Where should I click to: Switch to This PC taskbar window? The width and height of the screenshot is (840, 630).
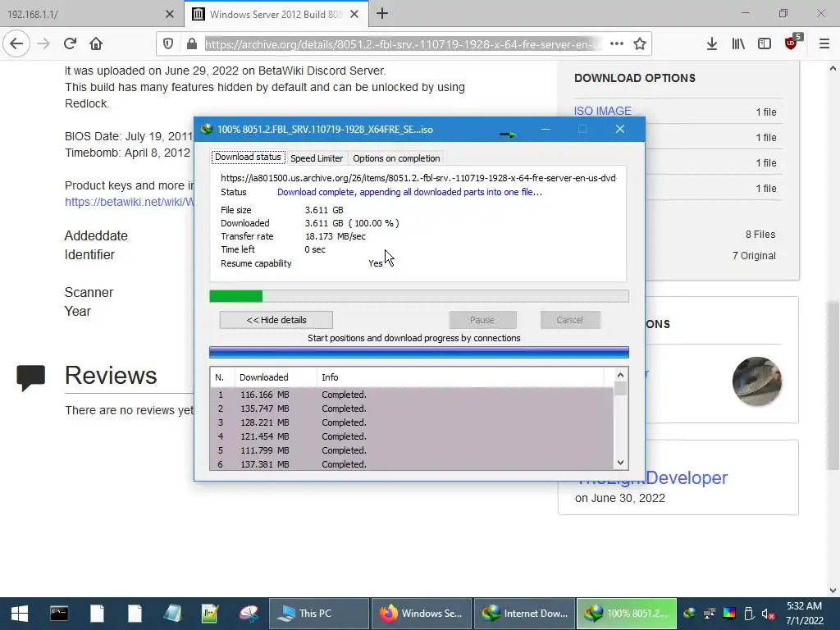318,614
